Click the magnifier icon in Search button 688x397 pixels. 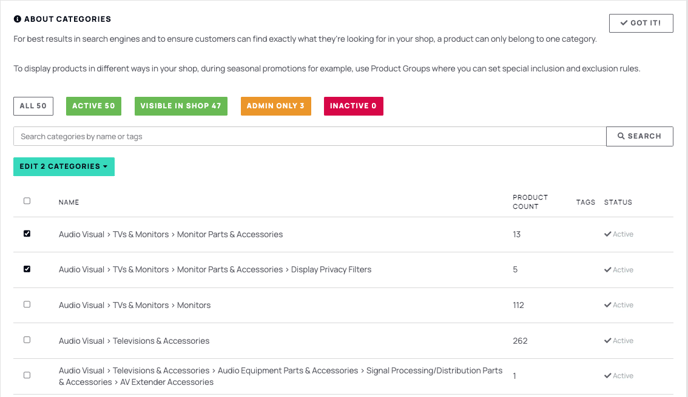(x=621, y=136)
